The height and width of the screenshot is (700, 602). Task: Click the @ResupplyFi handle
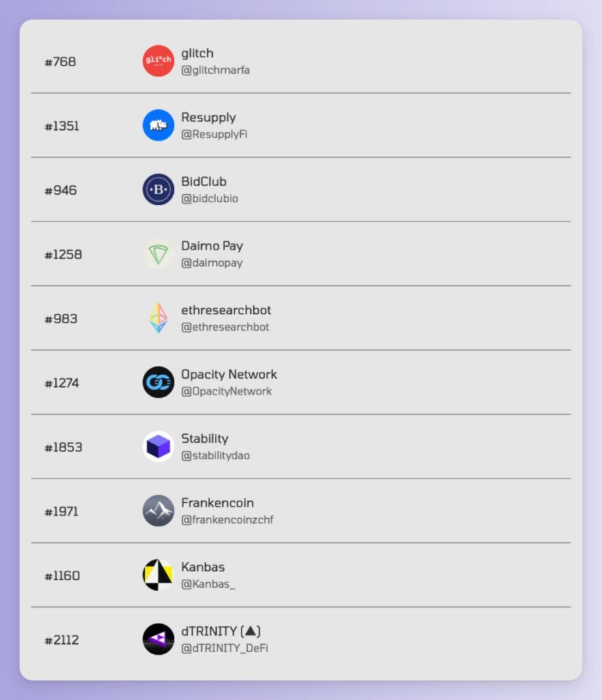pos(213,134)
